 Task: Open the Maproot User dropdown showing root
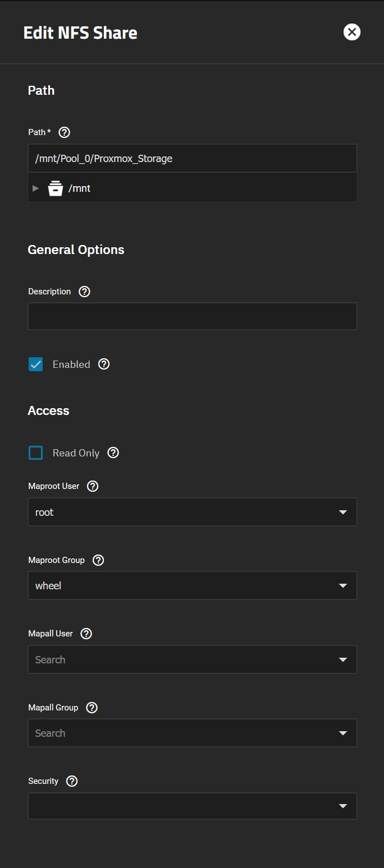coord(193,512)
